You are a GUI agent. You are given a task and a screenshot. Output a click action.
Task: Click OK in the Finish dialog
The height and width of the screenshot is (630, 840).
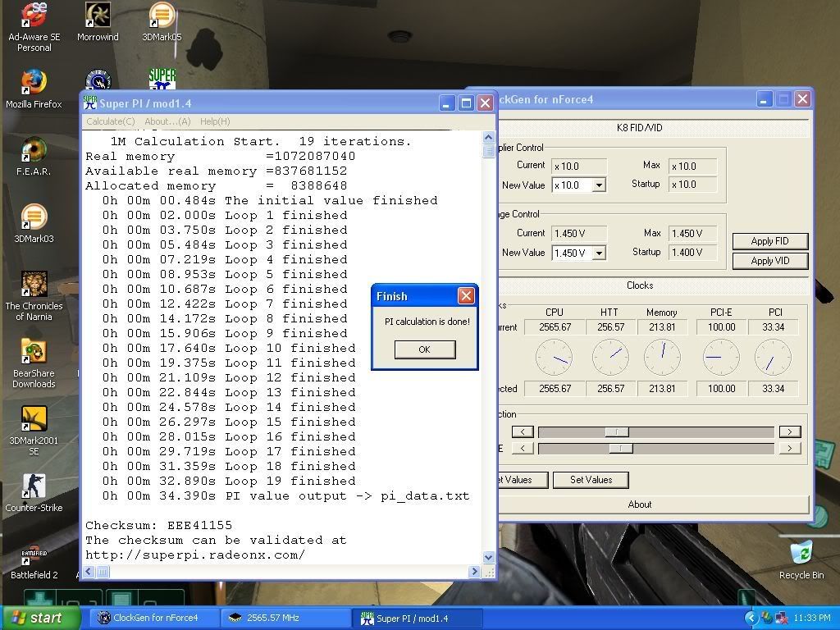click(424, 349)
